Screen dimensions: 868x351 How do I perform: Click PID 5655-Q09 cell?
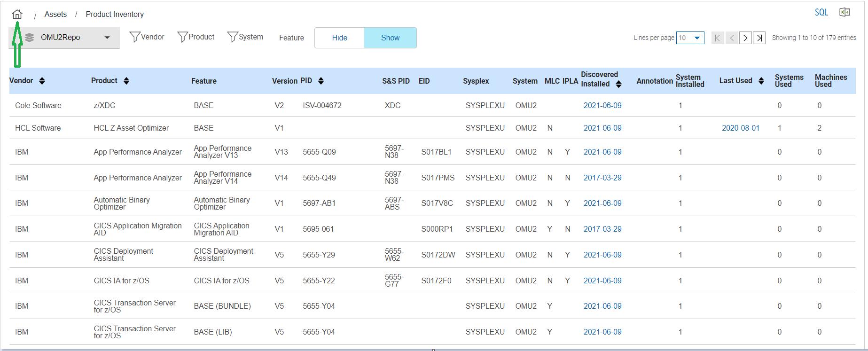(x=319, y=152)
